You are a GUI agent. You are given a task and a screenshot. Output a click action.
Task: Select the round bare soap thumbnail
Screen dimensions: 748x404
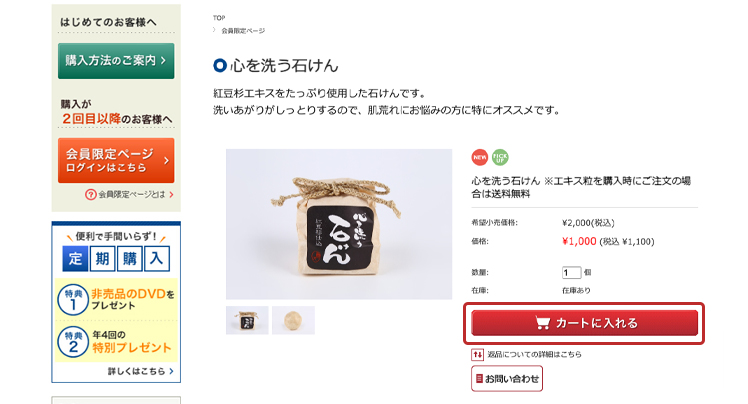point(293,320)
